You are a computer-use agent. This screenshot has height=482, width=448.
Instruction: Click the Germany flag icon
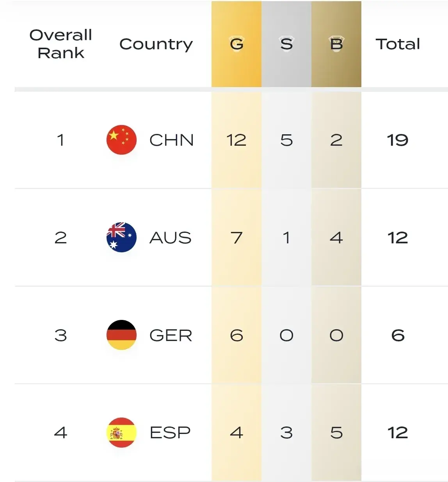click(x=121, y=335)
